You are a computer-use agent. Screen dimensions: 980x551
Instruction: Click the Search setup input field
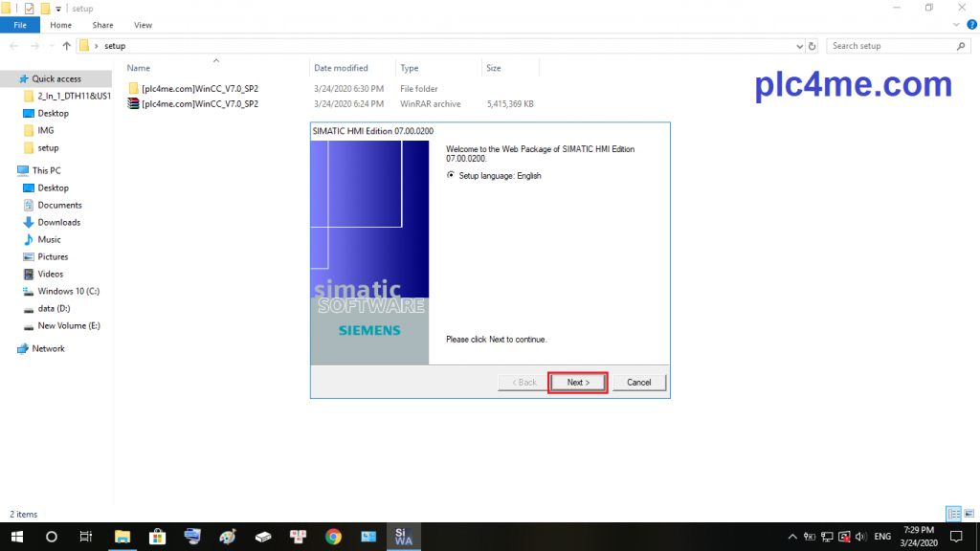[890, 46]
